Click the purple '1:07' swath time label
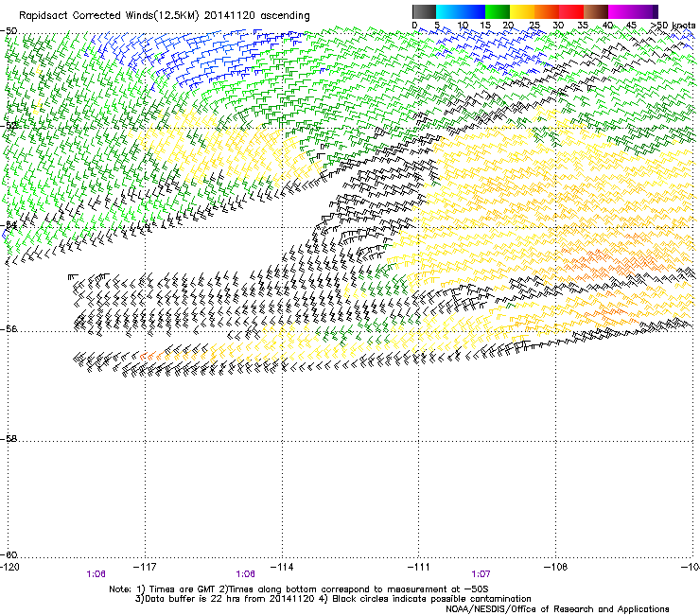The image size is (700, 615). [481, 574]
